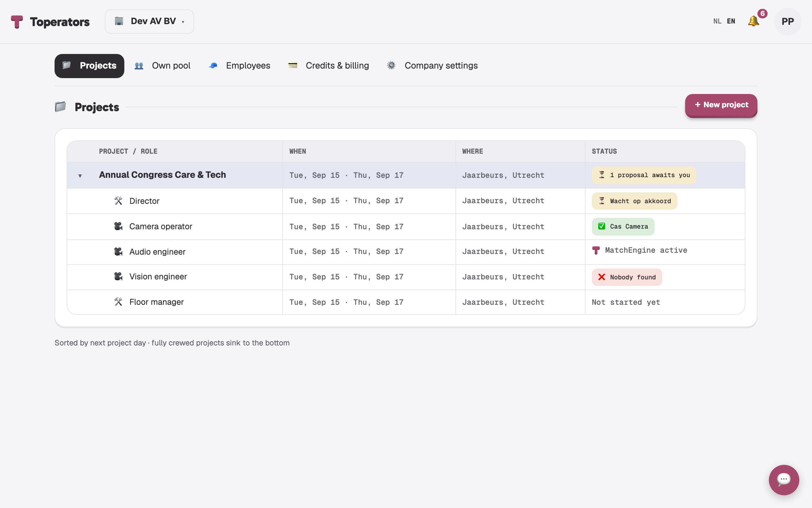Click the Audio engineer camera icon
The width and height of the screenshot is (812, 508).
[x=118, y=251]
